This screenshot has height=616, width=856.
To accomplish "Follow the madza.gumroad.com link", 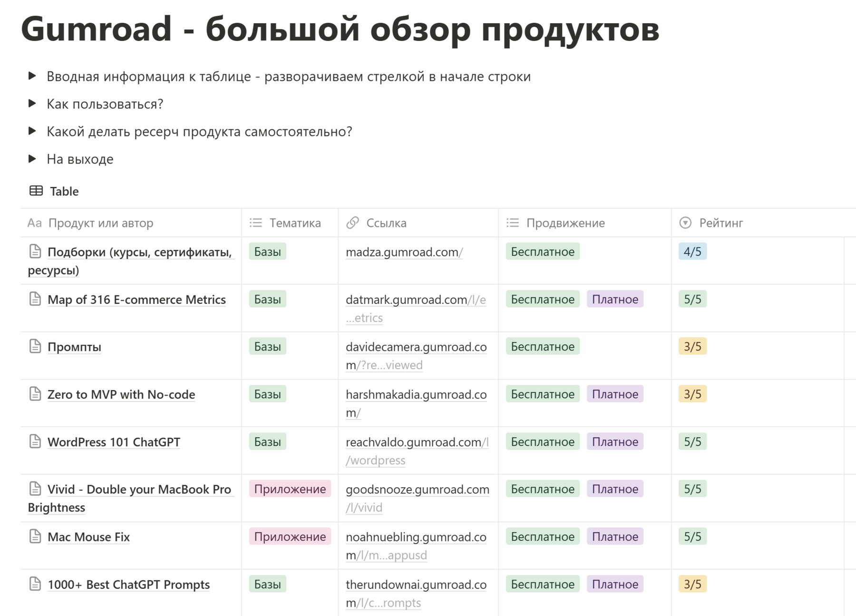I will coord(404,252).
